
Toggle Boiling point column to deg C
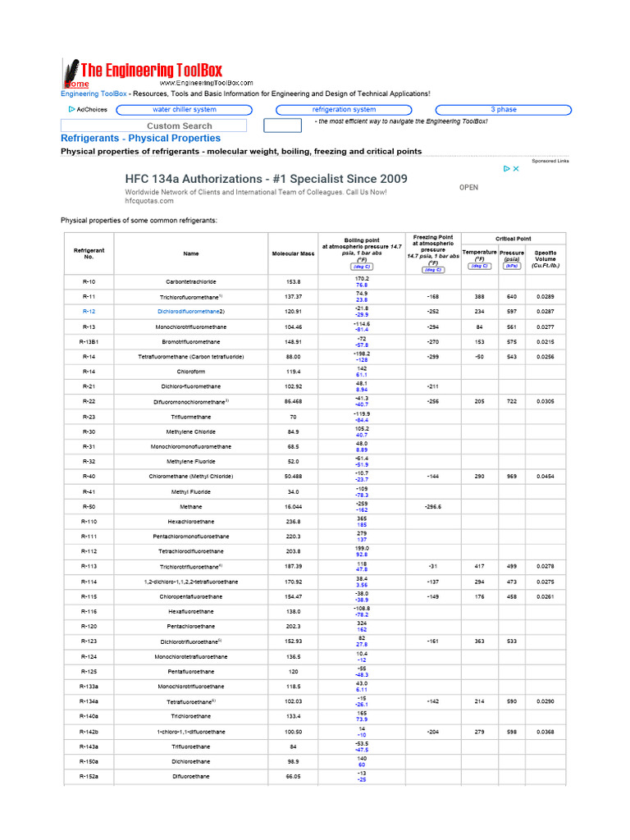point(362,267)
